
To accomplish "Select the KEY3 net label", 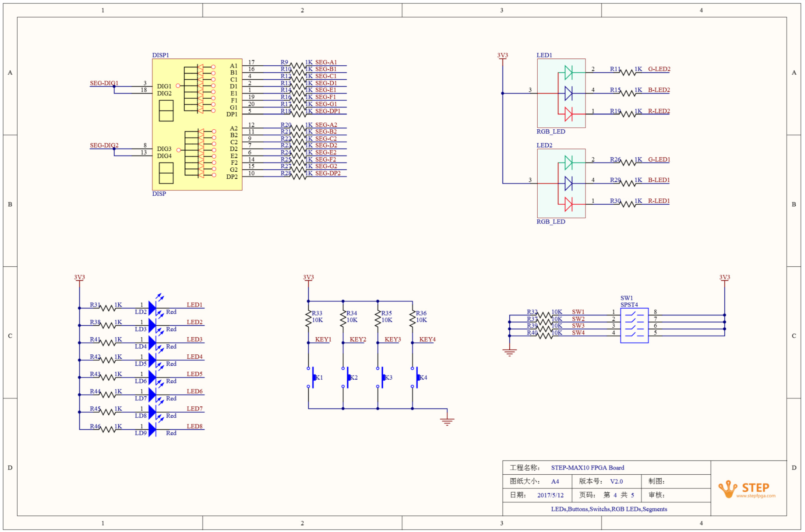I will tap(392, 339).
